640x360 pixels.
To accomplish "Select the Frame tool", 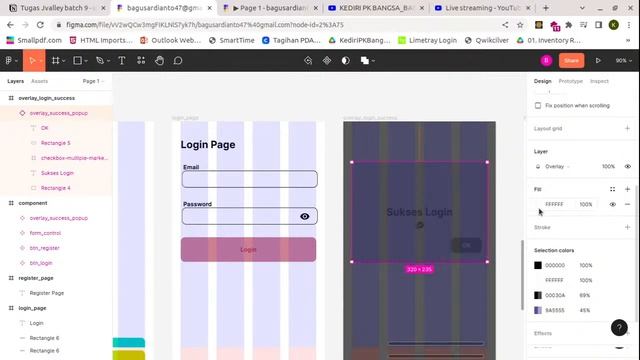I will (56, 60).
